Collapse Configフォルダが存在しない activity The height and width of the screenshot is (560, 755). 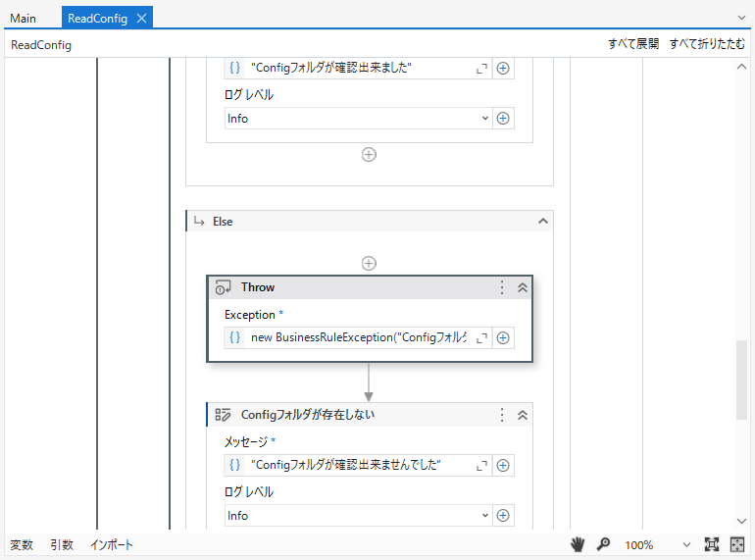tap(523, 415)
